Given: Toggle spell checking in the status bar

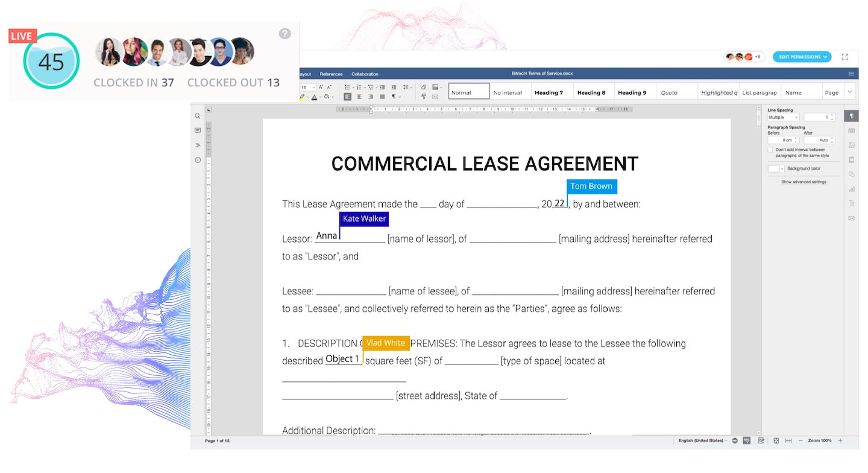Looking at the screenshot, I should pos(747,441).
